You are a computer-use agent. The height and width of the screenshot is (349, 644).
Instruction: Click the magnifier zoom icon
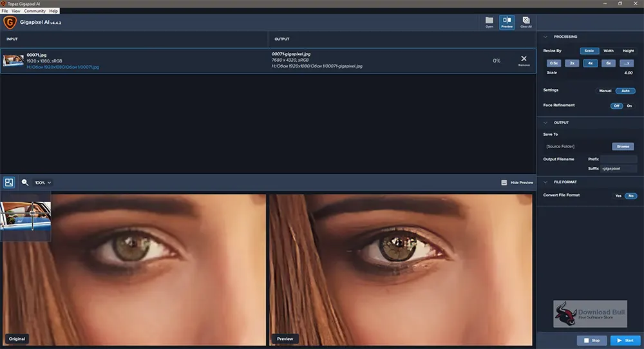click(25, 182)
